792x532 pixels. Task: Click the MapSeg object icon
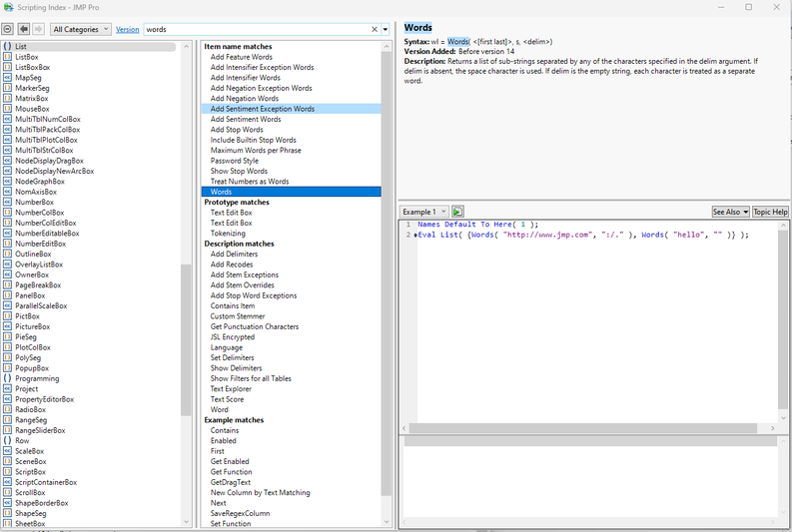pos(7,78)
